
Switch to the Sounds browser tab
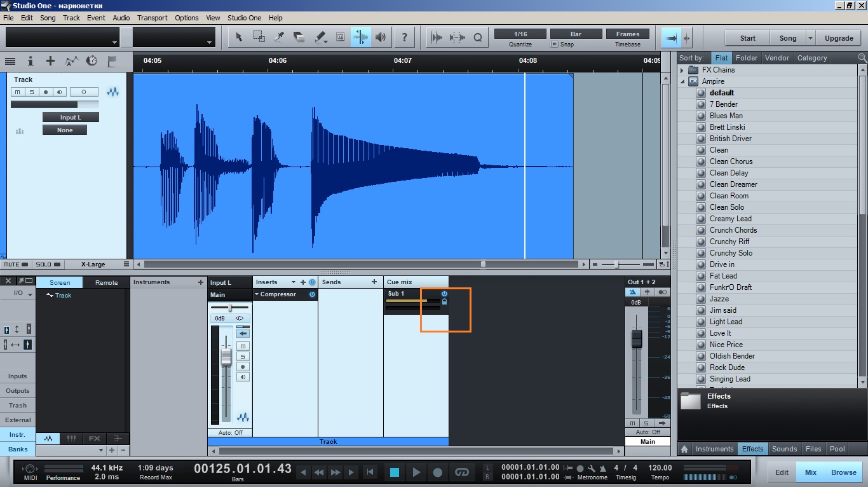[x=784, y=449]
